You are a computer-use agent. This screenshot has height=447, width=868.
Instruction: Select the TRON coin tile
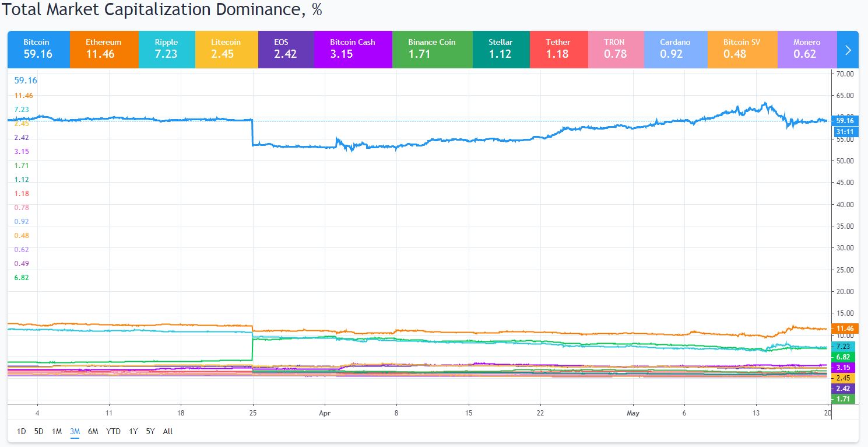[616, 49]
